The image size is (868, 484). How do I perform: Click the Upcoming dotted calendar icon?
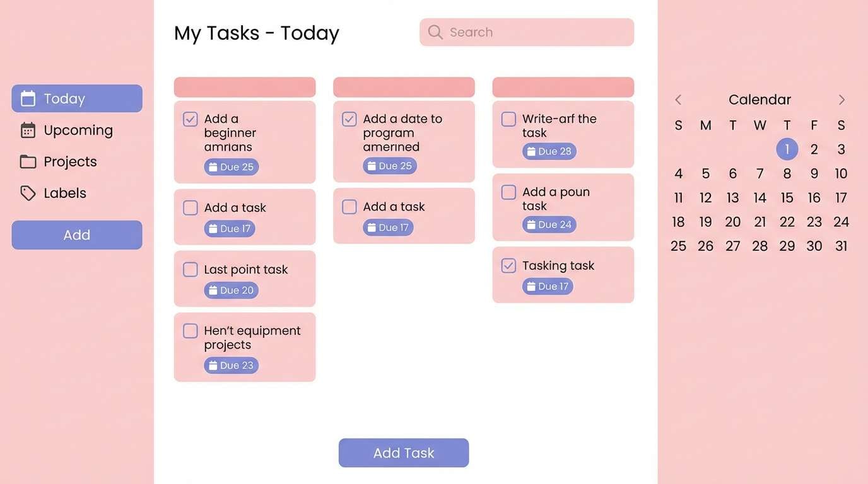[x=28, y=130]
